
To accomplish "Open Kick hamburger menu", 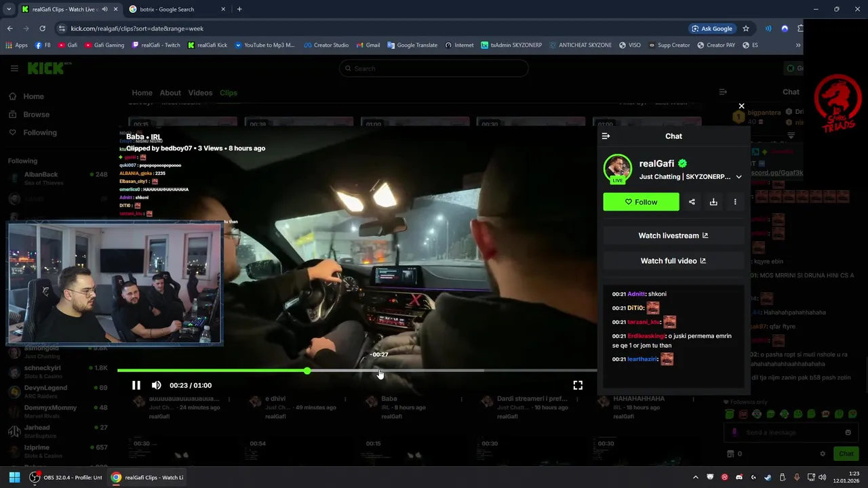I will pyautogui.click(x=14, y=68).
